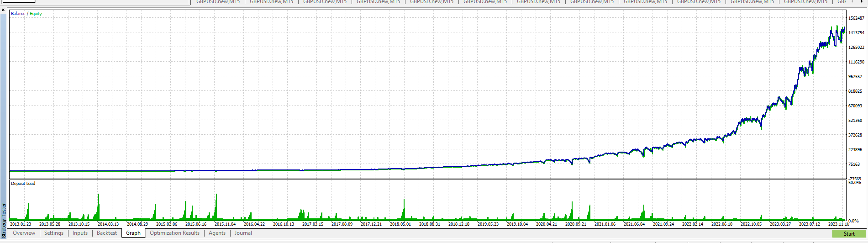Screen dimensions: 868x243
Task: Select the leftmost GBPUSD.new,M15 chart tab
Action: tap(218, 2)
